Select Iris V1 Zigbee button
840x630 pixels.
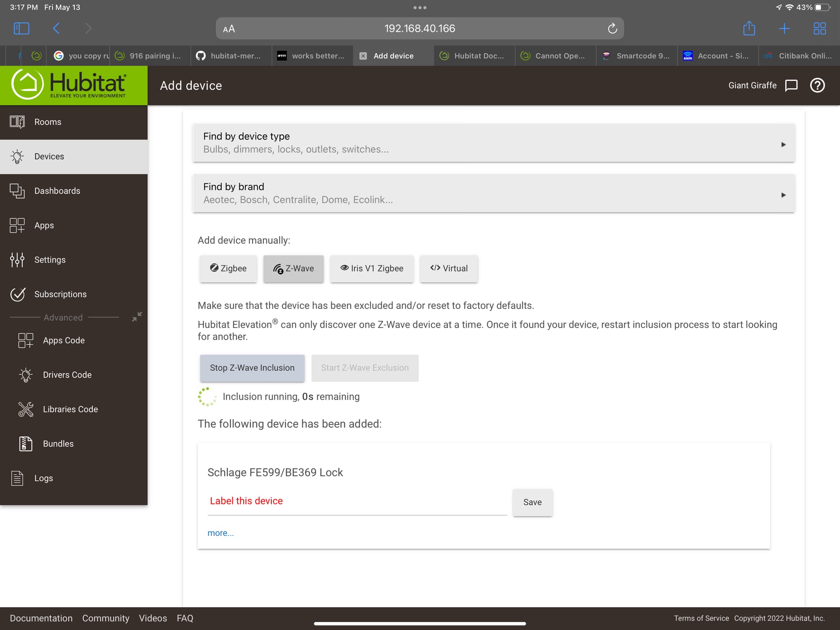[372, 268]
